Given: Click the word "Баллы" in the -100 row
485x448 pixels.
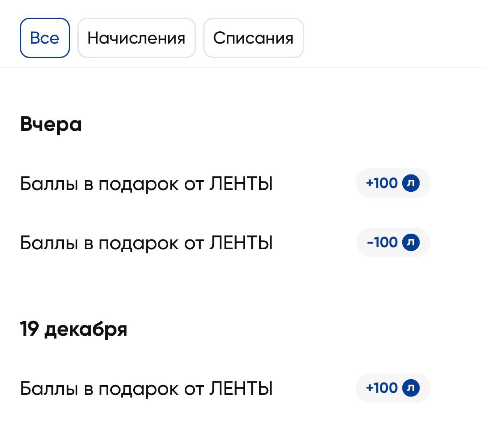Looking at the screenshot, I should [x=49, y=243].
